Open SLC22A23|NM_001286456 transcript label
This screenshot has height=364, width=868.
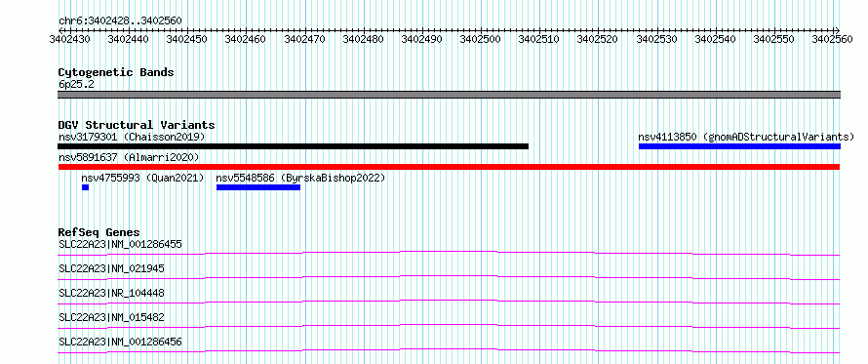pos(120,342)
